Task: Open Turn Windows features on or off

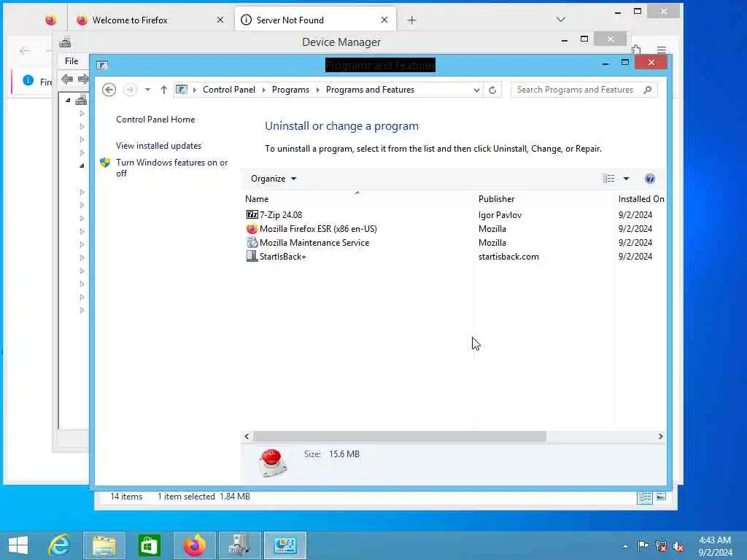Action: point(172,168)
